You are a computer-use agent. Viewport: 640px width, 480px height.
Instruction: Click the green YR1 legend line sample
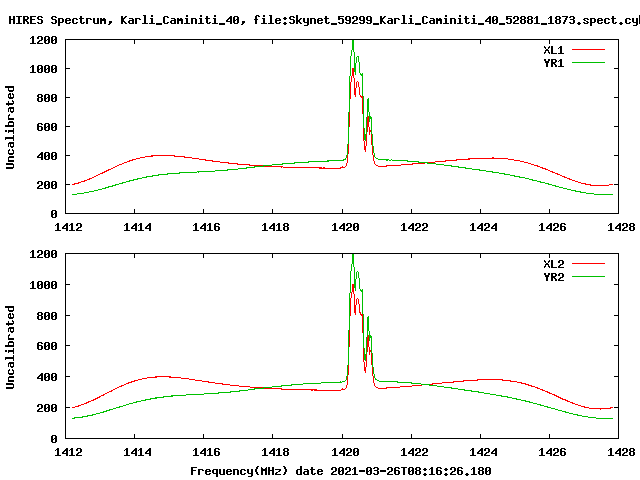[588, 63]
